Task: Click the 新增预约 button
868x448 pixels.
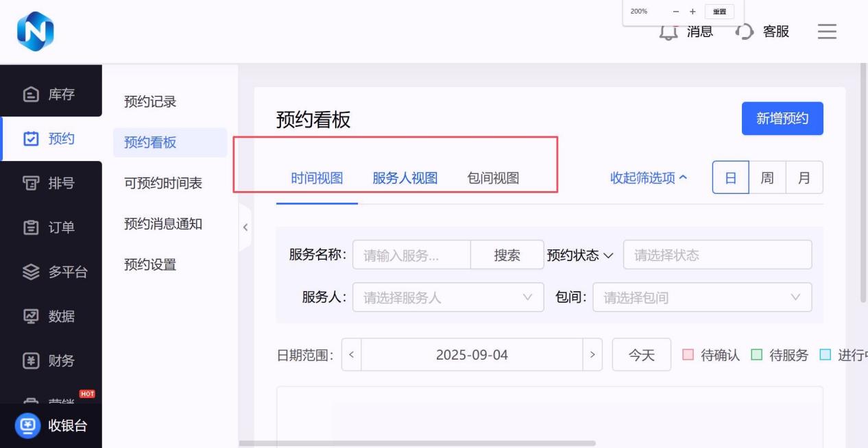Action: (782, 119)
